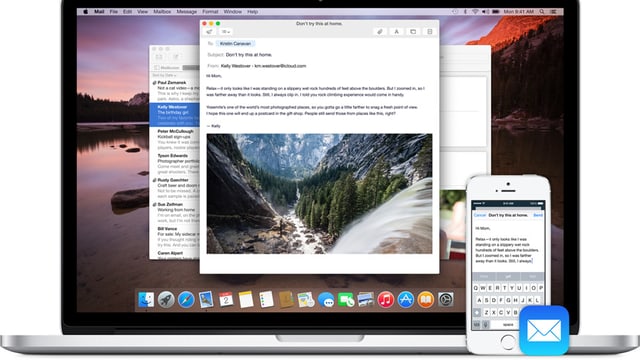Open Messages from the dock

(x=326, y=300)
